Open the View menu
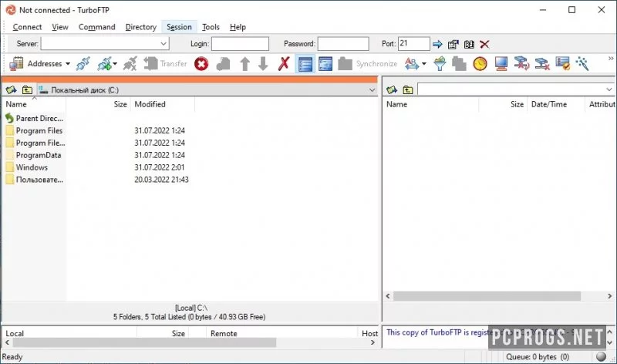The height and width of the screenshot is (364, 617). coord(60,27)
